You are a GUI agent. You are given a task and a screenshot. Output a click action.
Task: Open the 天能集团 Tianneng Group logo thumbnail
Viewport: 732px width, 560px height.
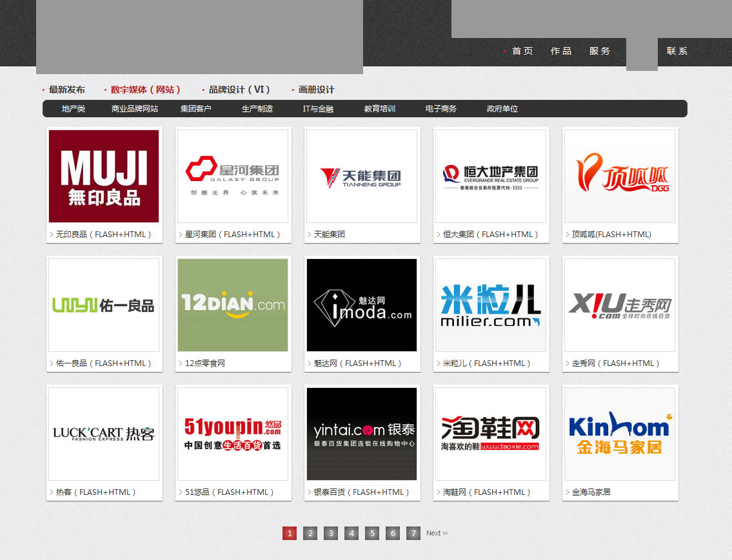pos(362,177)
